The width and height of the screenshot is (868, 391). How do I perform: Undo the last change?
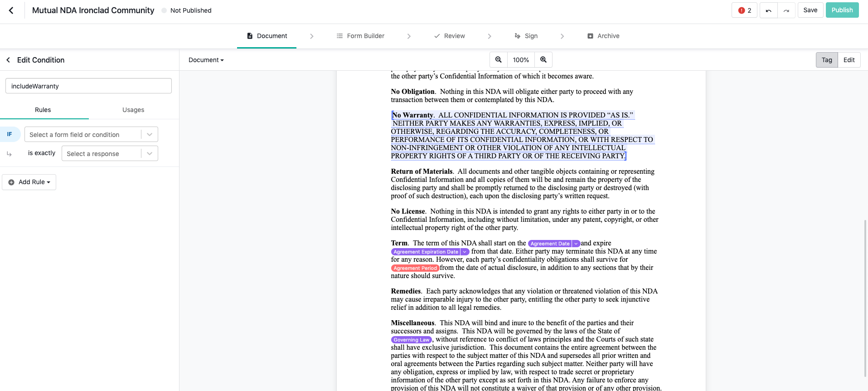click(x=768, y=10)
